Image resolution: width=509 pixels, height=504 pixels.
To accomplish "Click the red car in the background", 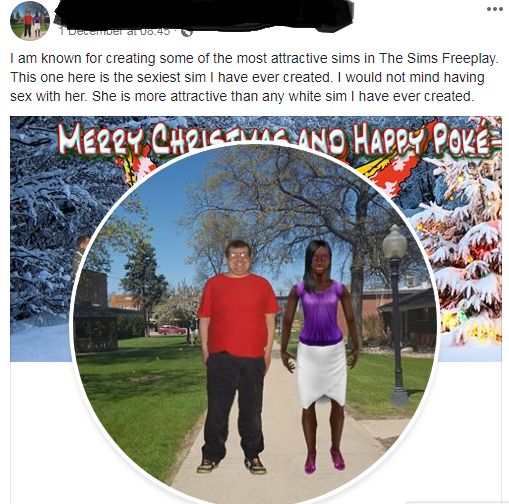I will coord(171,330).
